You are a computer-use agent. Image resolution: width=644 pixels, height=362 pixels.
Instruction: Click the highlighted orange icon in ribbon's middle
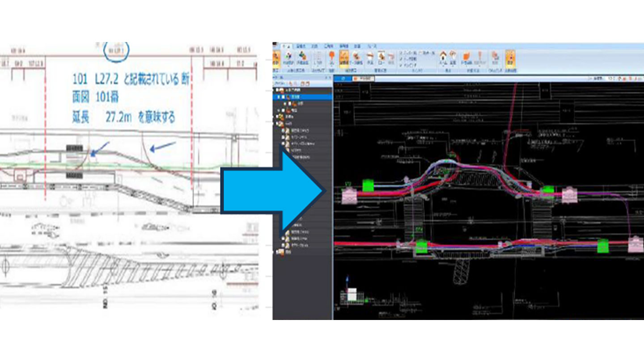344,56
